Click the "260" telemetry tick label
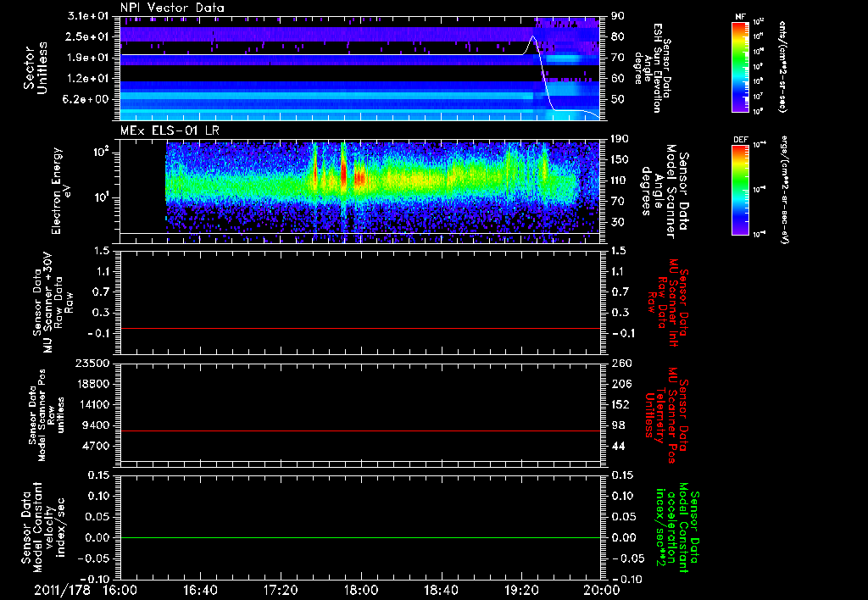The height and width of the screenshot is (600, 868). click(620, 364)
